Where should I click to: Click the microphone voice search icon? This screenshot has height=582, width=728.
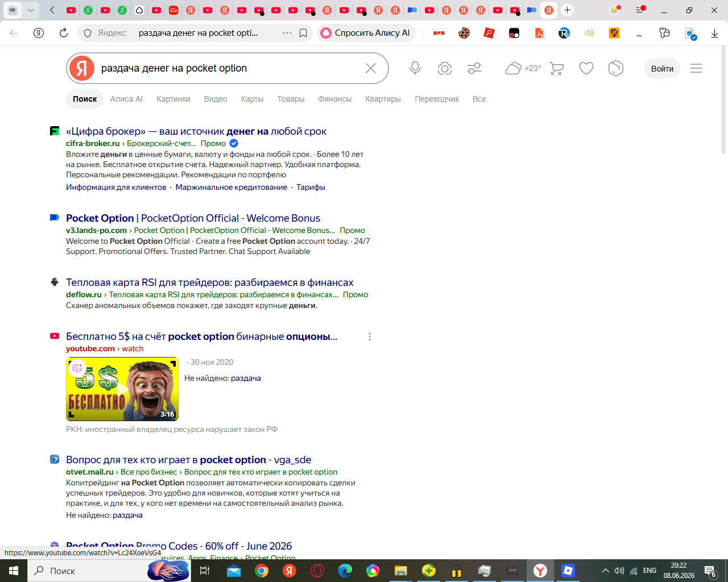coord(415,68)
